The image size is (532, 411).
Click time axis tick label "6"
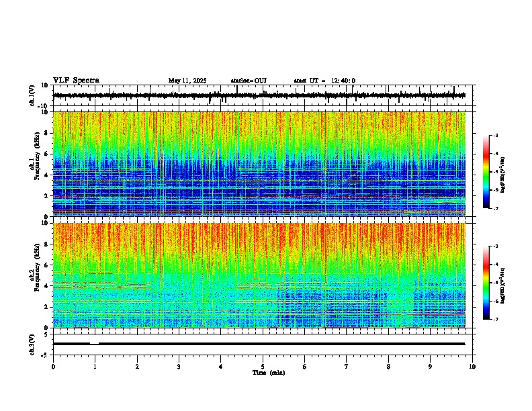305,367
